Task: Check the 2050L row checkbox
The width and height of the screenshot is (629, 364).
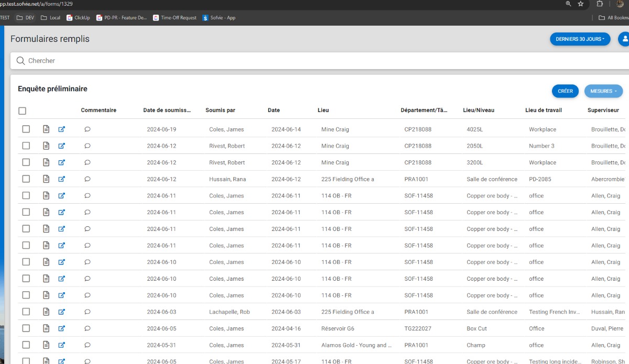Action: [26, 146]
